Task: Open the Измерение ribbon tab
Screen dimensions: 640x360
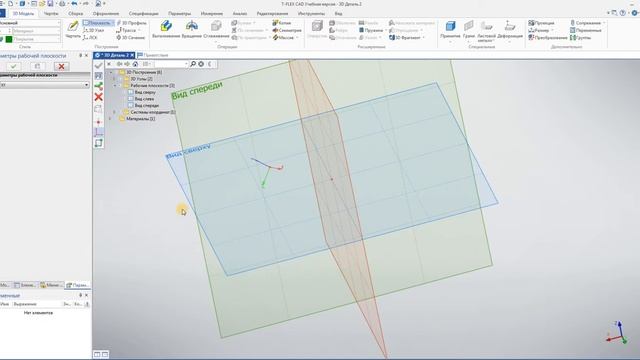Action: point(212,13)
